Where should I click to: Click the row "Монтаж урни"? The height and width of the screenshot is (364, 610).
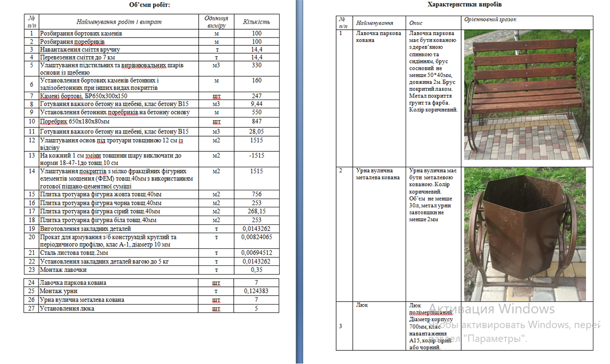point(151,291)
